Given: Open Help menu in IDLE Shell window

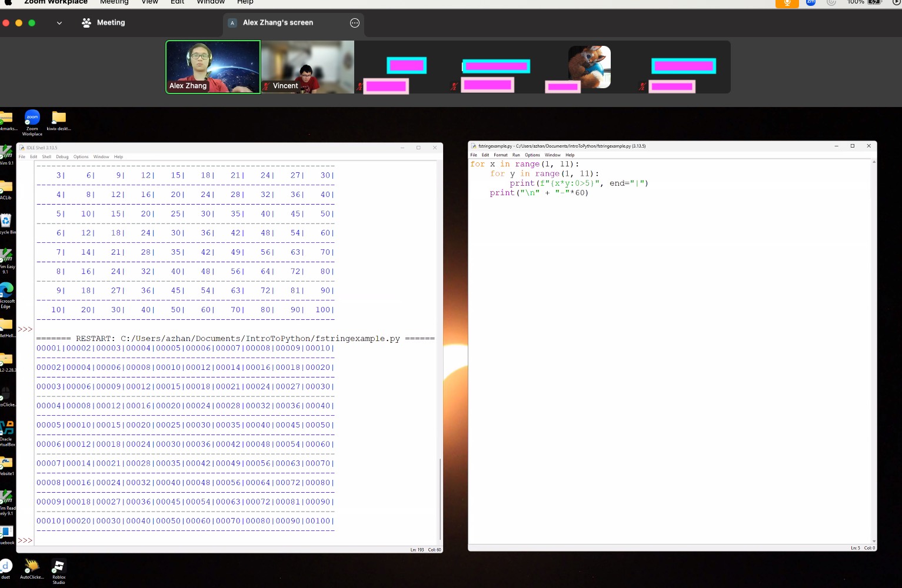Looking at the screenshot, I should tap(118, 157).
